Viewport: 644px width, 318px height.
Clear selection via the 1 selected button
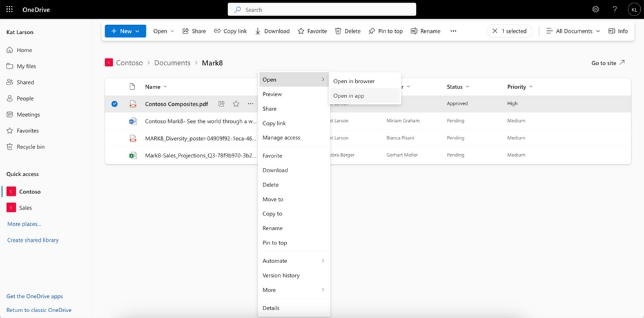pos(509,31)
